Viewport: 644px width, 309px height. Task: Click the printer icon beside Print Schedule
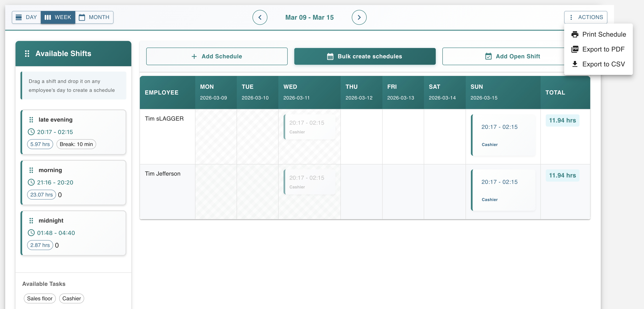[x=575, y=34]
